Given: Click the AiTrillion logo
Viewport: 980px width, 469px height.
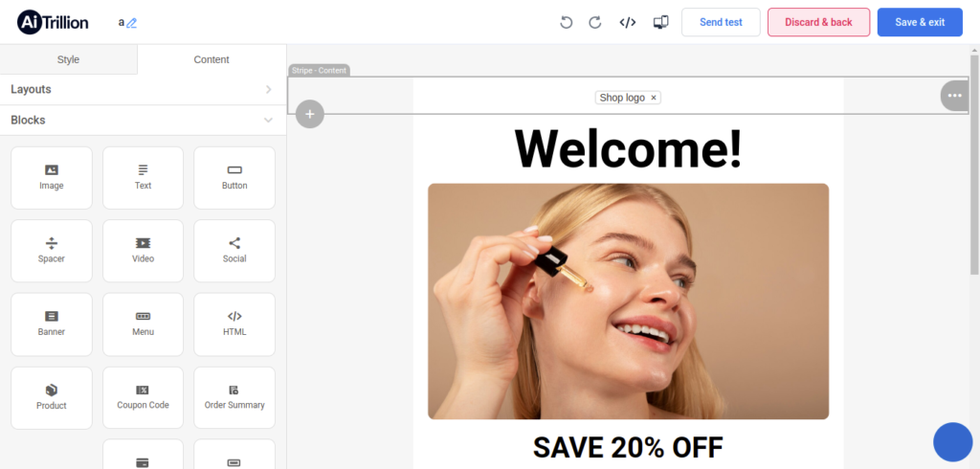Looking at the screenshot, I should [54, 23].
